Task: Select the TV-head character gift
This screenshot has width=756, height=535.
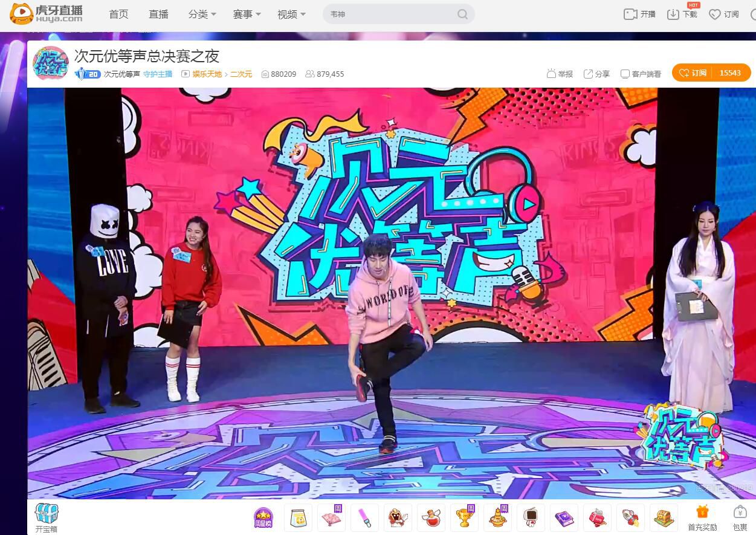Action: pos(531,518)
